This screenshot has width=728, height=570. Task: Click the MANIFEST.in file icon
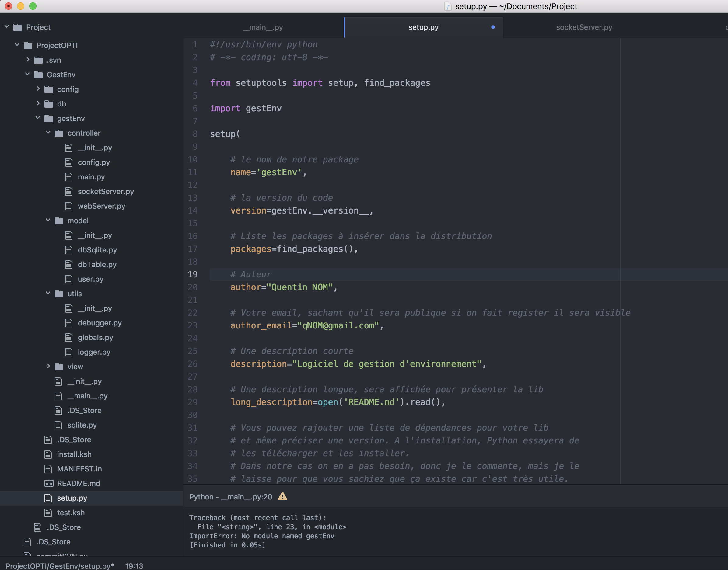(48, 469)
